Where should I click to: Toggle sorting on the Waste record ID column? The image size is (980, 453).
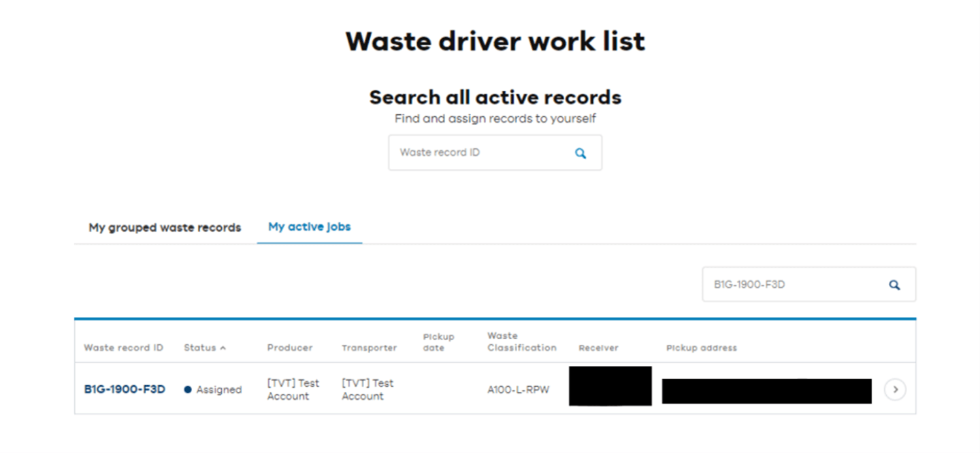pos(123,347)
